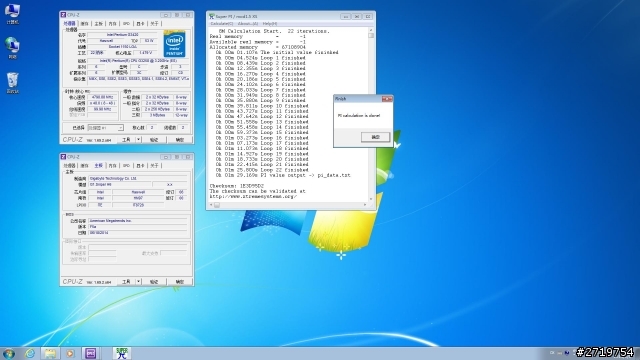The height and width of the screenshot is (360, 640).
Task: Select About tab in lower CPU-Z window
Action: tap(154, 165)
